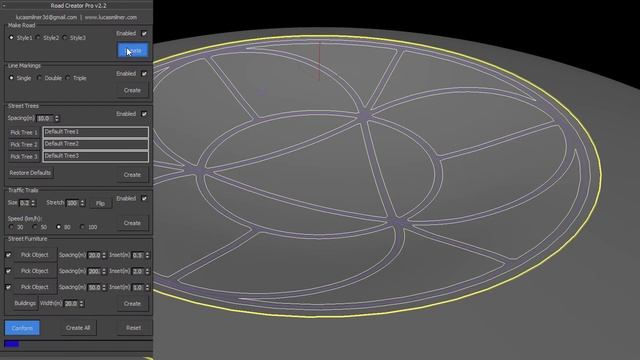Click the lucasmilner3d email address text
This screenshot has height=360, width=640.
pyautogui.click(x=46, y=18)
